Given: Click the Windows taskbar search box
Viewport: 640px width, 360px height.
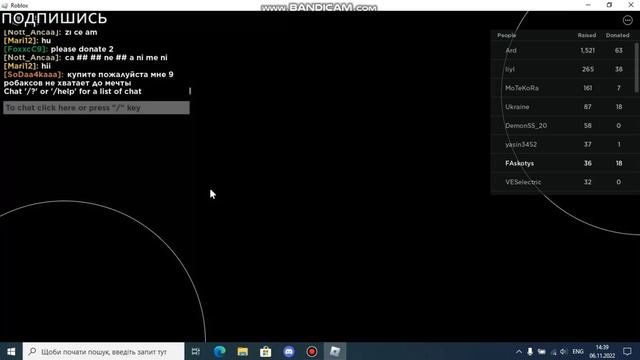Looking at the screenshot, I should (x=104, y=351).
